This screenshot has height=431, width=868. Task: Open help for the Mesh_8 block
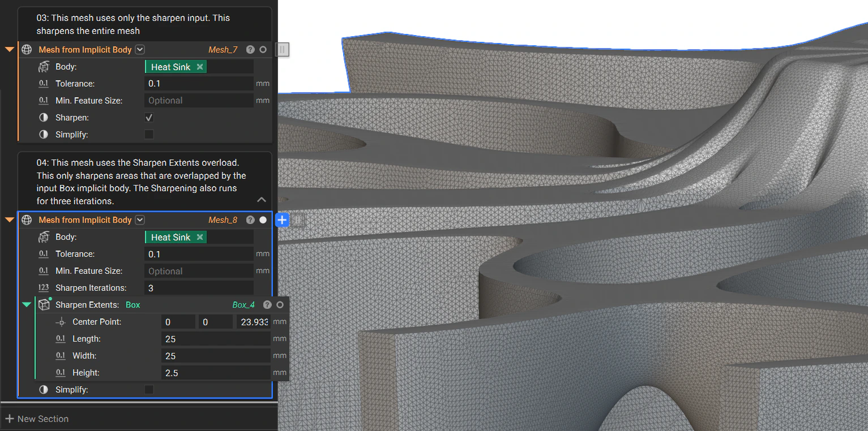(250, 219)
